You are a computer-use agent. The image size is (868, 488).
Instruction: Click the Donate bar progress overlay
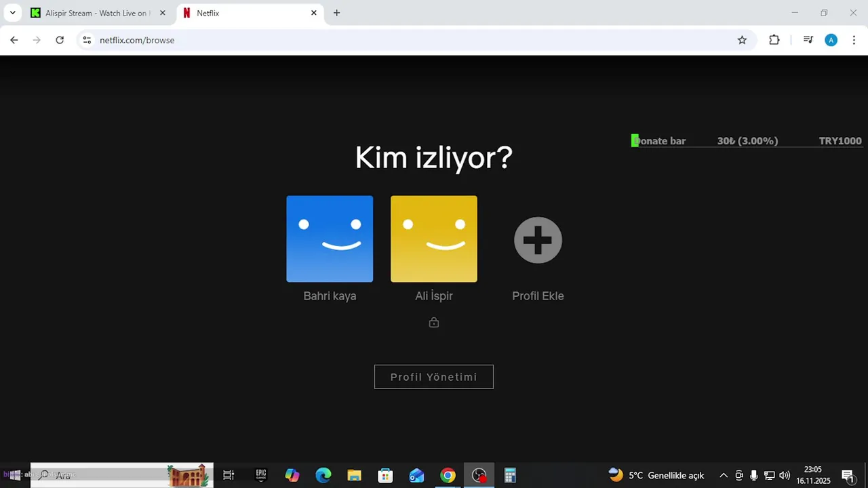(x=746, y=141)
